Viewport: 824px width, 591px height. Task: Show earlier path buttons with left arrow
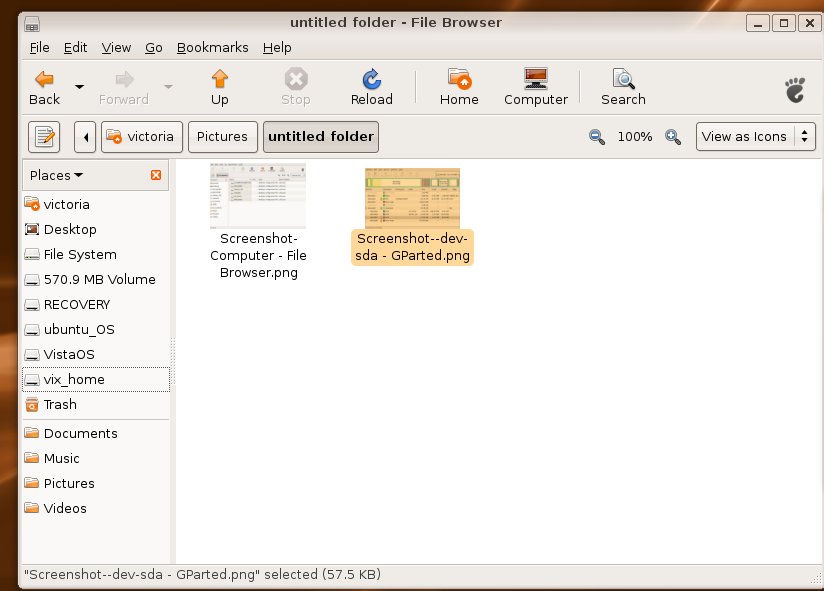(85, 137)
